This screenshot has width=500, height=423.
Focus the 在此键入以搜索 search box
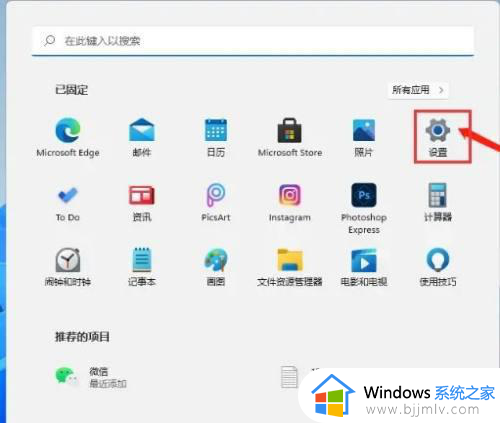(253, 41)
